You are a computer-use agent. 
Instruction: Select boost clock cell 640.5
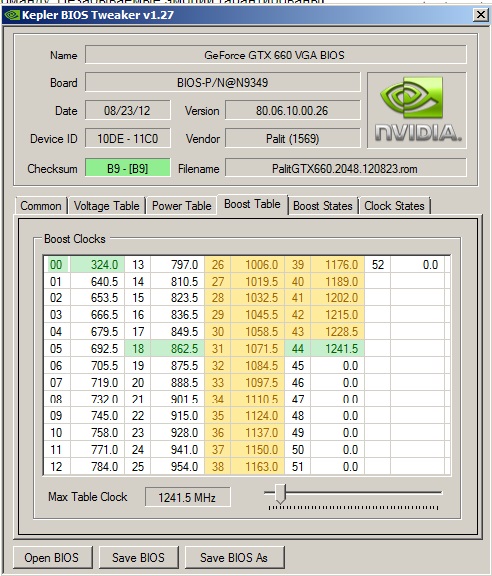click(x=97, y=281)
